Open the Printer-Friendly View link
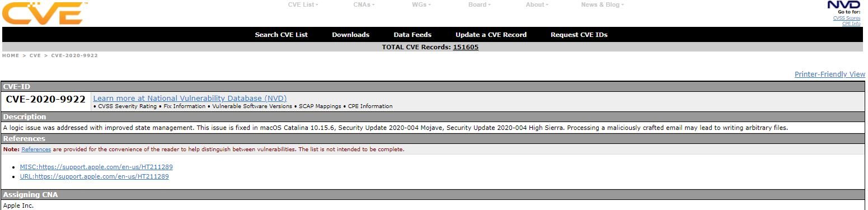 (830, 74)
